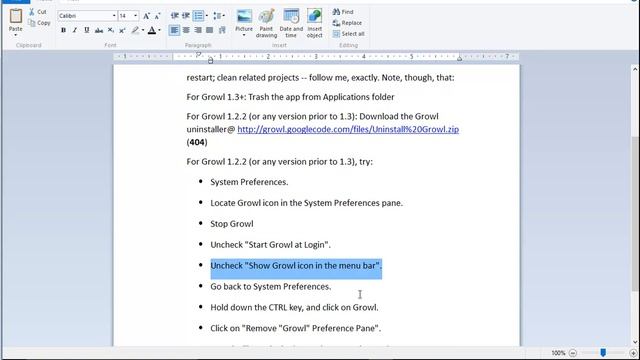The height and width of the screenshot is (360, 640).
Task: Insert Date and time
Action: click(291, 23)
